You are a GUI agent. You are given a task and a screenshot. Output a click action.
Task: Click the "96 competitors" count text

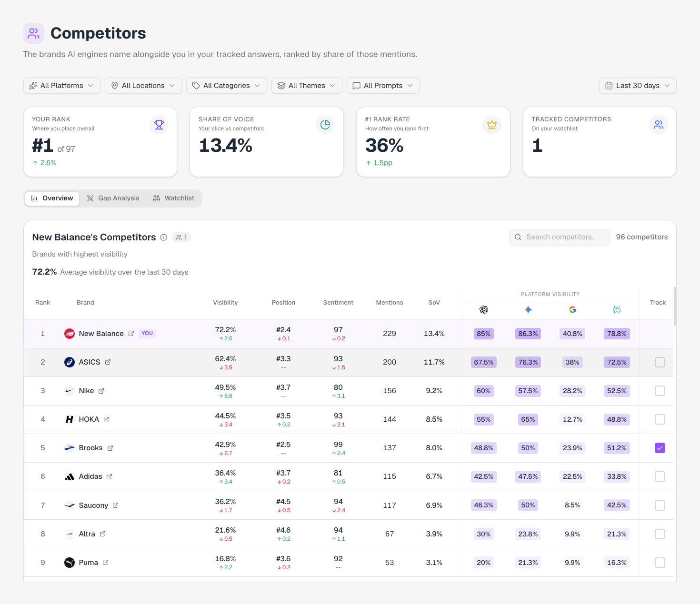[x=642, y=237]
